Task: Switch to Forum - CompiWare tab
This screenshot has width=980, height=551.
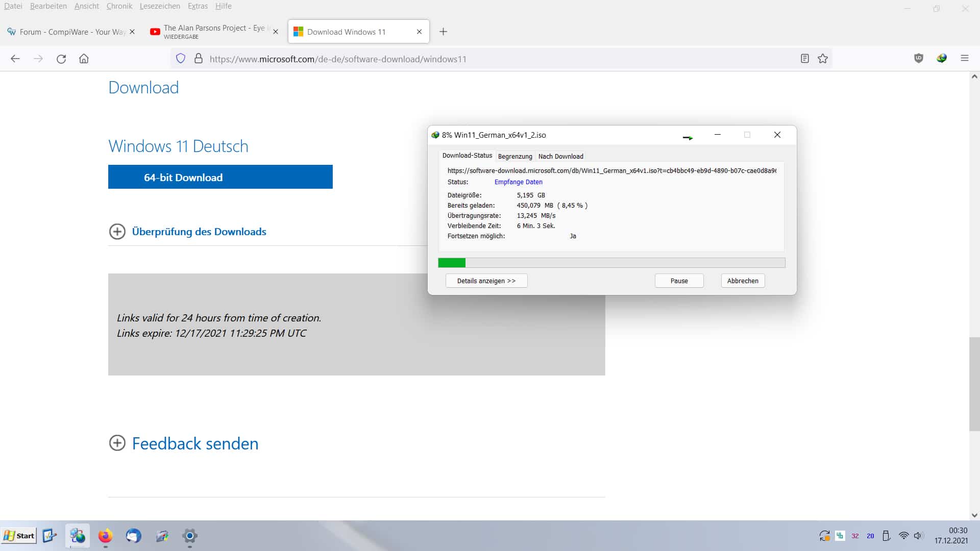Action: coord(71,32)
